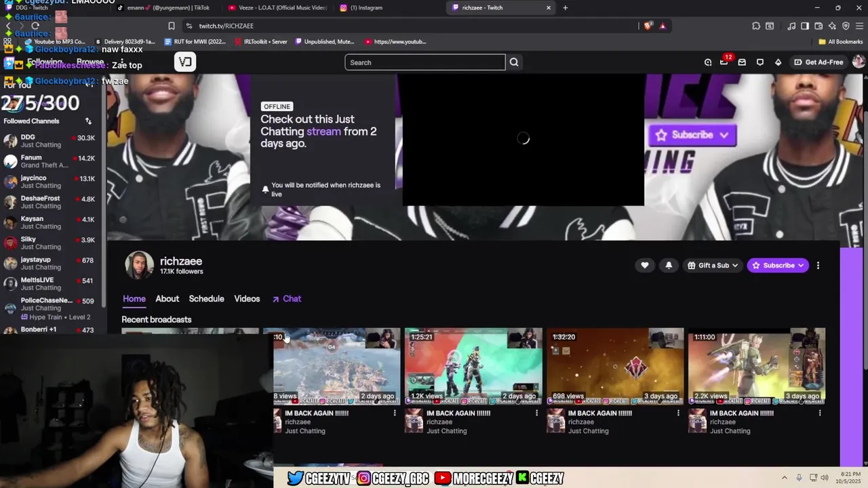
Task: Open options for the 8 views video
Action: click(395, 413)
